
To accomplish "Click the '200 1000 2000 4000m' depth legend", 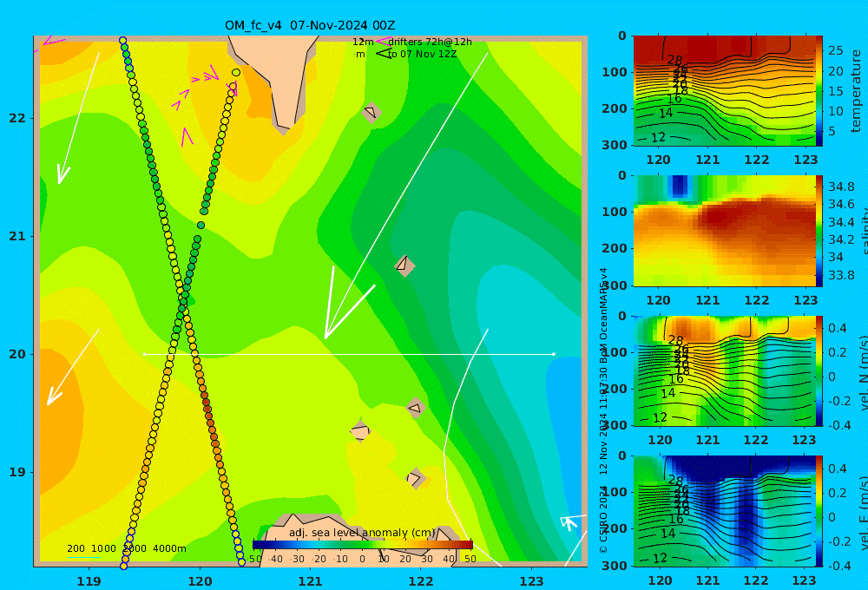I will 126,548.
